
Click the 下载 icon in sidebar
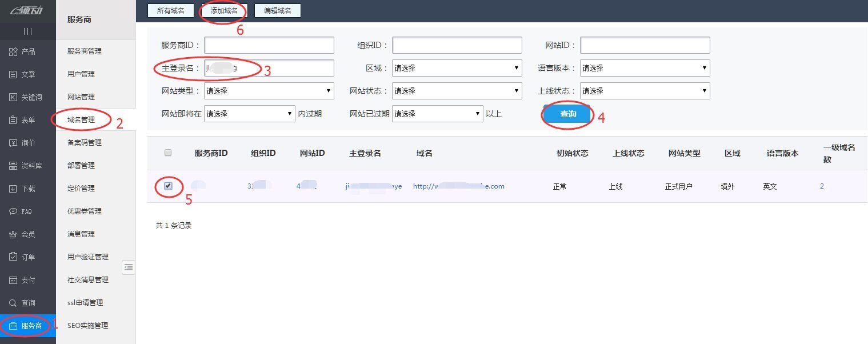[13, 189]
